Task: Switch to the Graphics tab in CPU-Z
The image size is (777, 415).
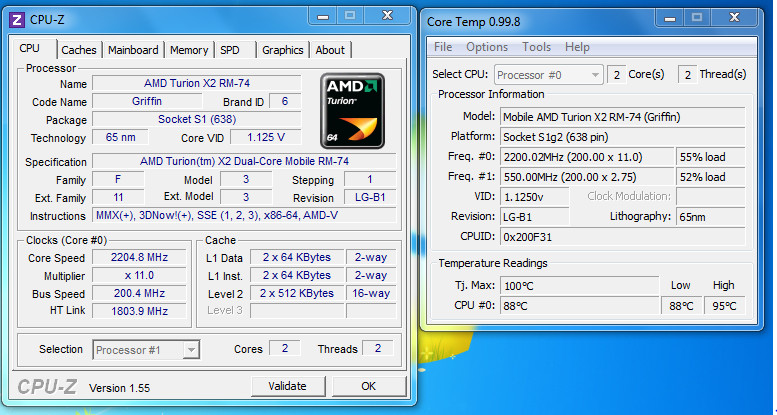Action: click(x=282, y=50)
